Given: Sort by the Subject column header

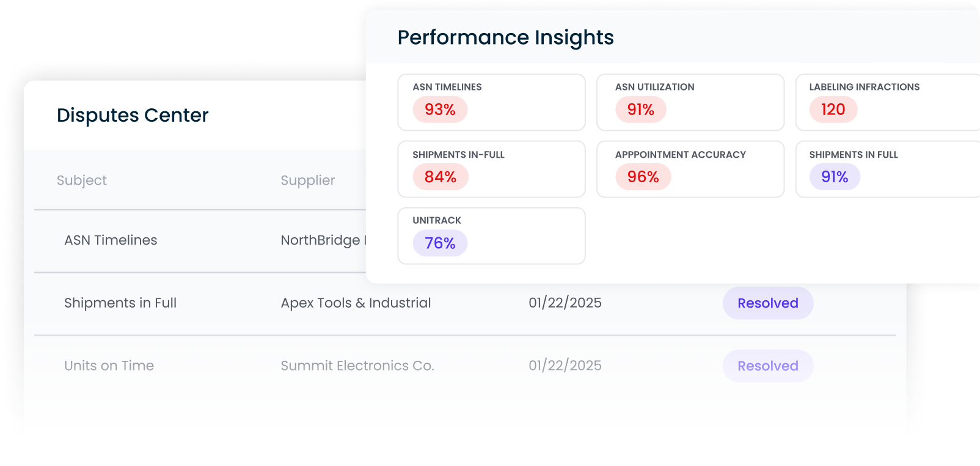Looking at the screenshot, I should (82, 180).
